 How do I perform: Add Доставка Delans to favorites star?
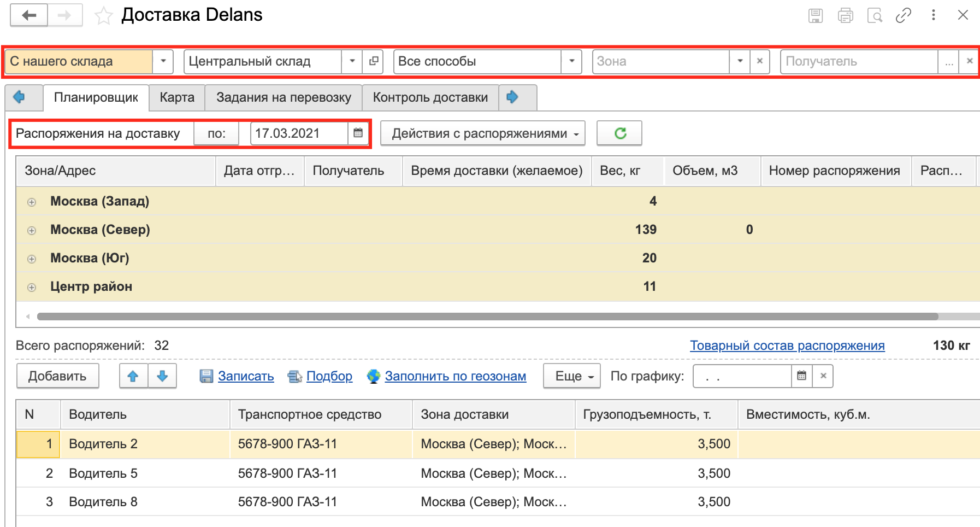point(103,16)
